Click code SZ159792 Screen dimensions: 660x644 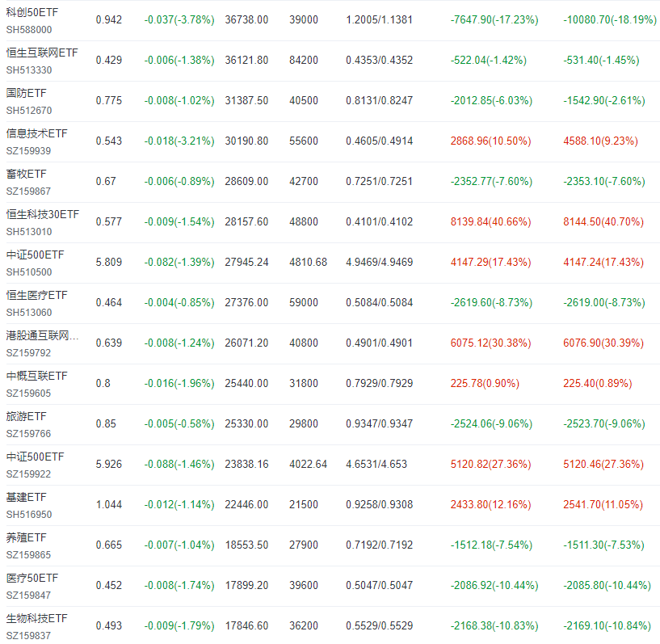[28, 353]
